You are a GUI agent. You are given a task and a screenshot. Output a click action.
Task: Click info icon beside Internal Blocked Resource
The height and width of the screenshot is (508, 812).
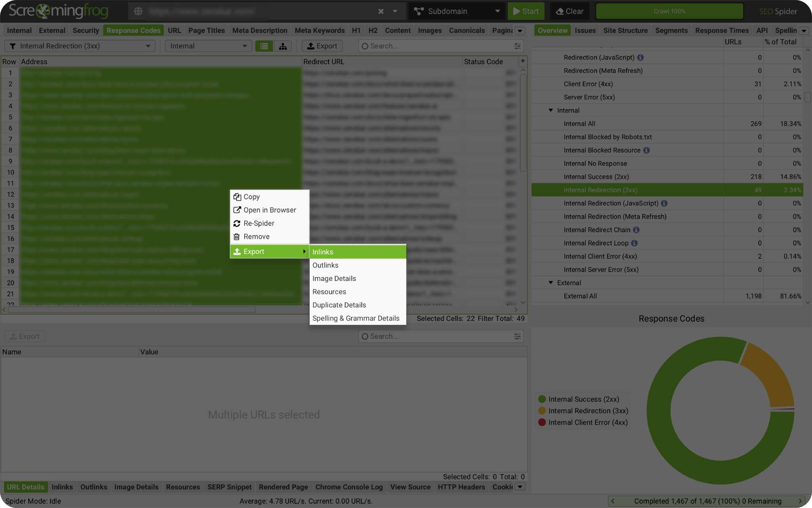(x=646, y=150)
